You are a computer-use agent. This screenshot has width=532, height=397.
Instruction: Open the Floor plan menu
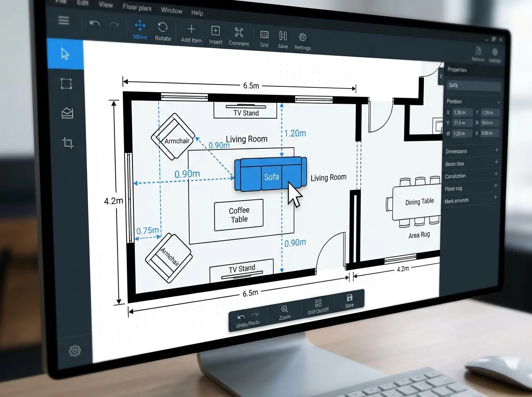(x=137, y=8)
